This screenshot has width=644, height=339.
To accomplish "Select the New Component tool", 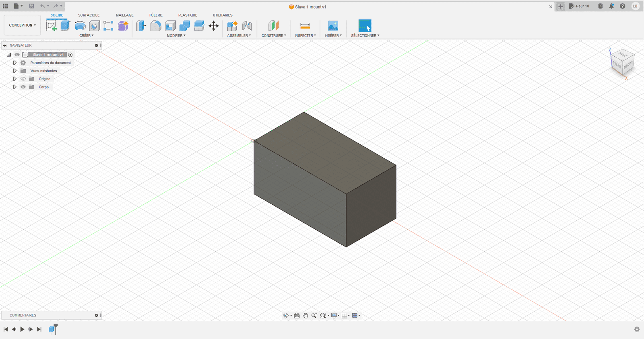I will [232, 26].
